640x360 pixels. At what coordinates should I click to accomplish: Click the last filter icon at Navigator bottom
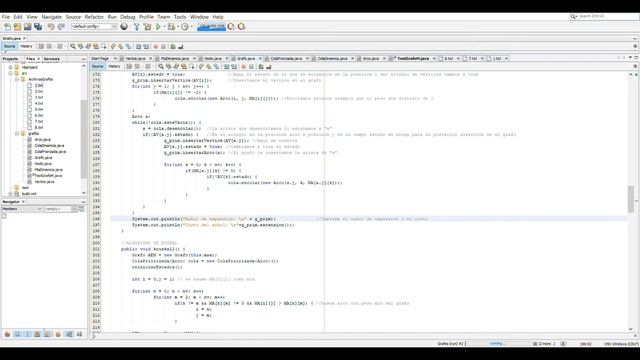pos(79,334)
